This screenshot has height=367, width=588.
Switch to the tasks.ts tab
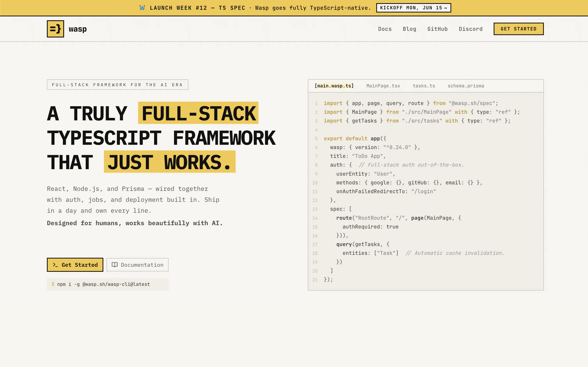pyautogui.click(x=424, y=86)
